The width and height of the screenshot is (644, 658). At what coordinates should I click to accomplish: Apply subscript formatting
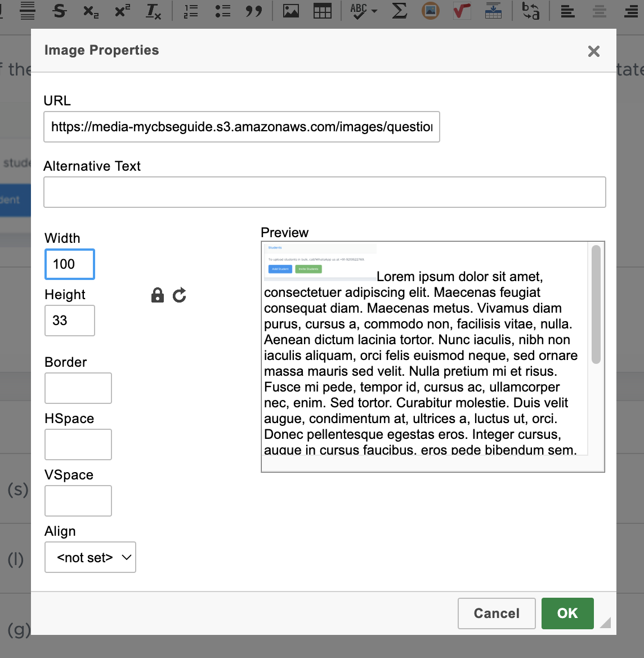point(91,11)
